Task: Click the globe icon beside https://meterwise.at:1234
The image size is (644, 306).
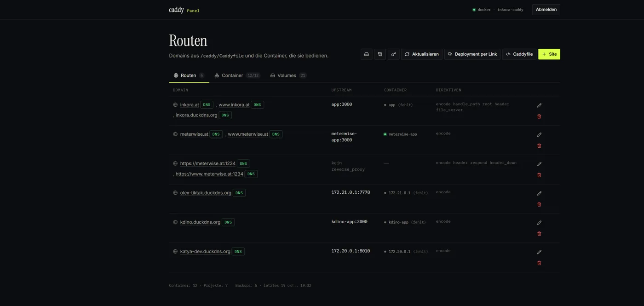Action: coord(175,163)
